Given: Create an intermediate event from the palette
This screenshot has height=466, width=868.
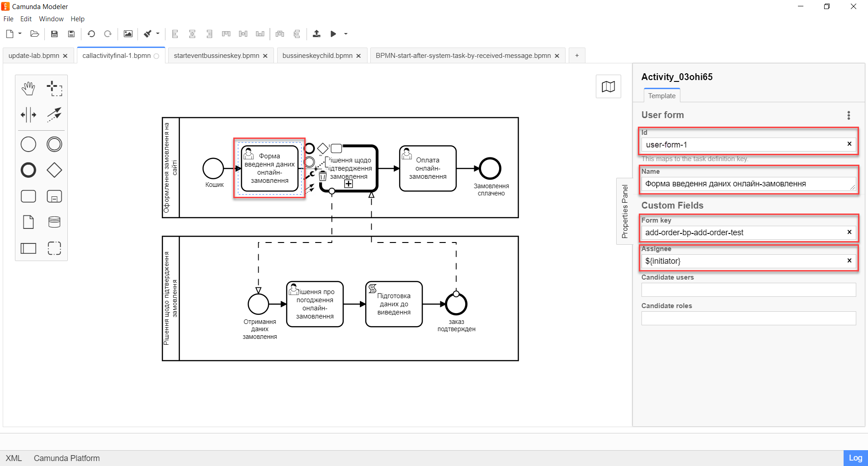Looking at the screenshot, I should 54,145.
